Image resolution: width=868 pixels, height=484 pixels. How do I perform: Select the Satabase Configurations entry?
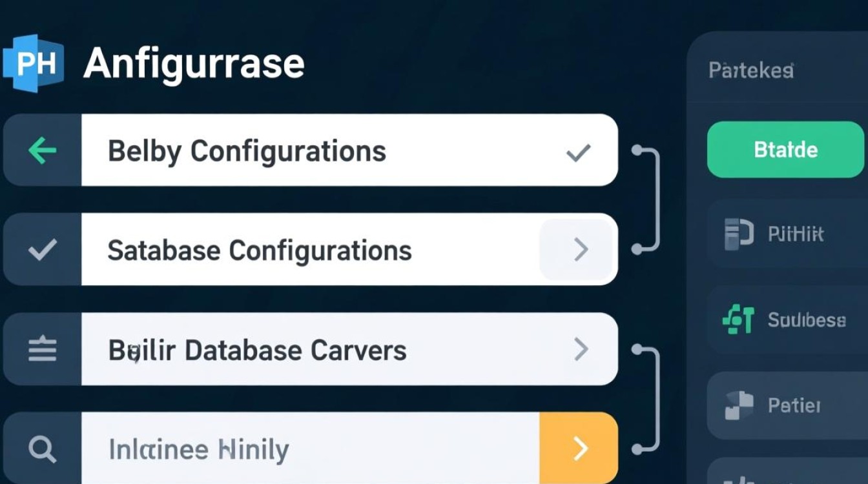click(259, 250)
